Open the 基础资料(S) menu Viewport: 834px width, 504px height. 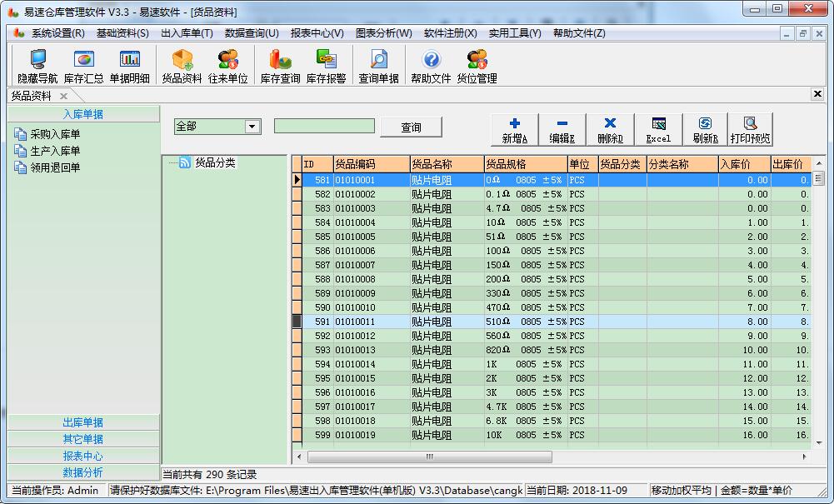(x=122, y=33)
